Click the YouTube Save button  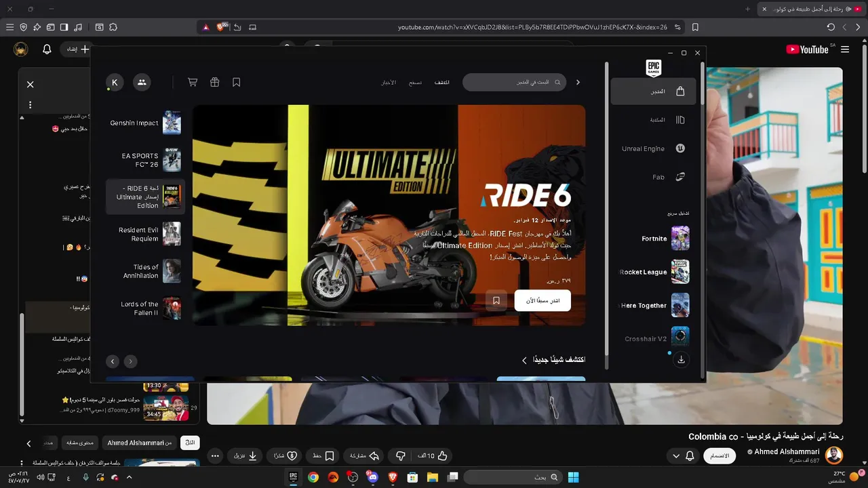click(323, 456)
